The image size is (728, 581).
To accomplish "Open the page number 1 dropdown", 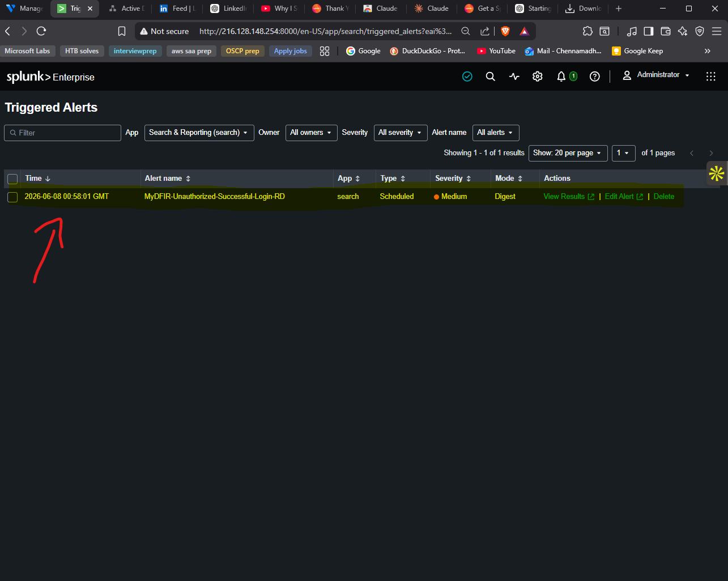I will [x=624, y=153].
